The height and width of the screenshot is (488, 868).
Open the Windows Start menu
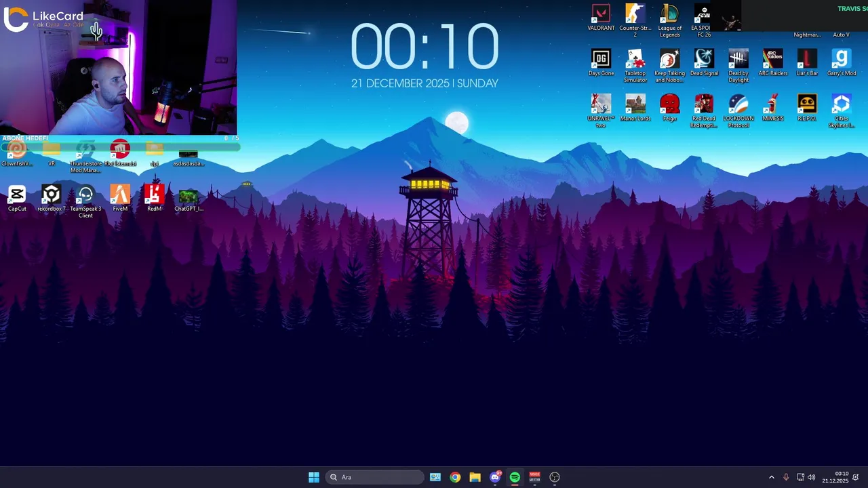point(314,477)
